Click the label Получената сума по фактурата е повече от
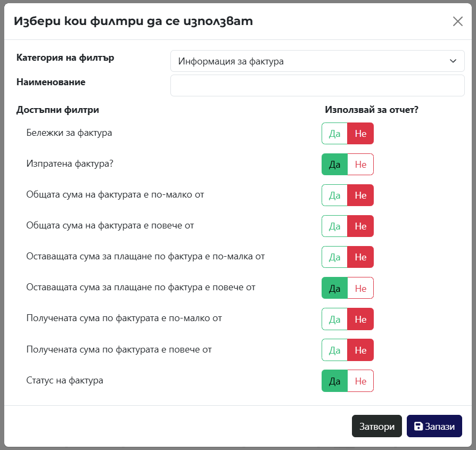This screenshot has width=476, height=450. (119, 349)
